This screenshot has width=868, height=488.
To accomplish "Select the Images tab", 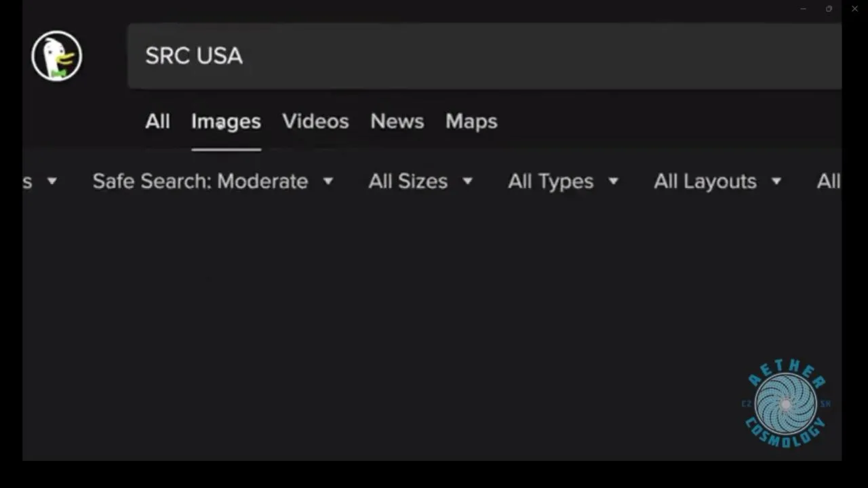I will (x=226, y=121).
